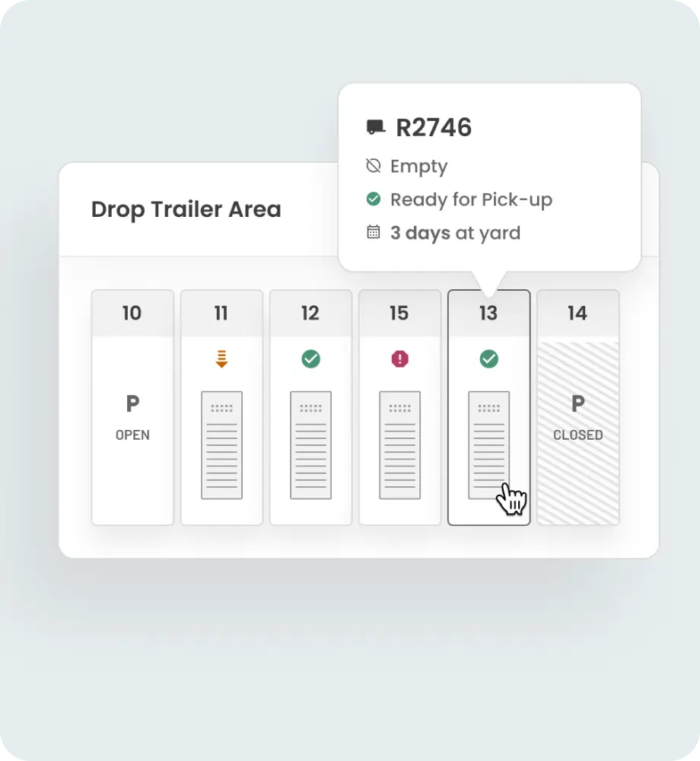Click the green checkmark icon on slot 13
Screen dimensions: 700x761
coord(488,358)
